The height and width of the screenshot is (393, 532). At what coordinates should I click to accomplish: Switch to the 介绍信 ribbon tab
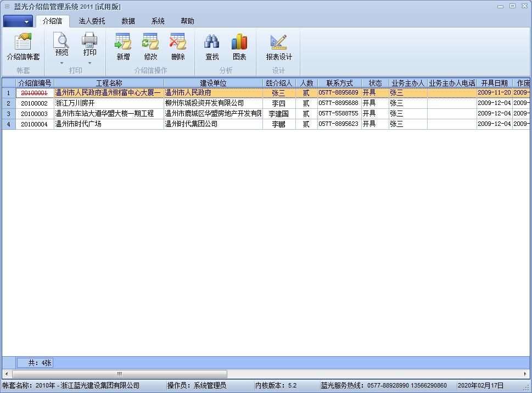pyautogui.click(x=52, y=21)
